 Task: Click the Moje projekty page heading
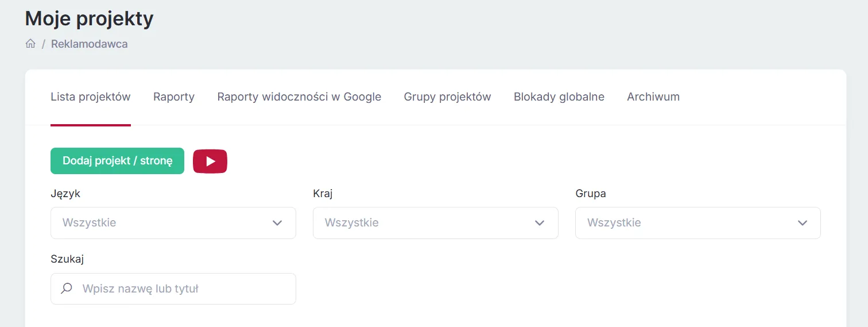(90, 19)
